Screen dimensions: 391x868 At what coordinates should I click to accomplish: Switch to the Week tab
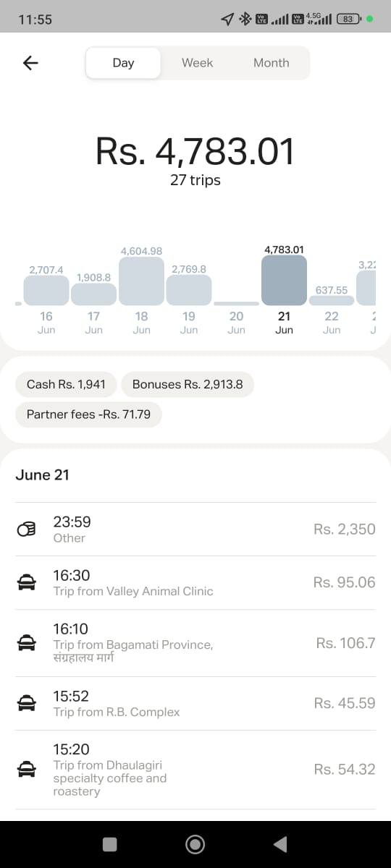[197, 63]
